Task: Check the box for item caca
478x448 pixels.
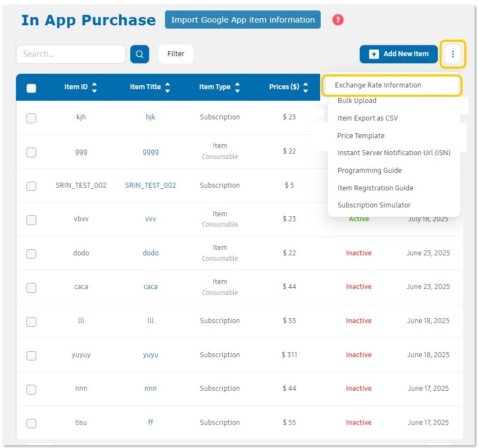Action: click(x=31, y=288)
